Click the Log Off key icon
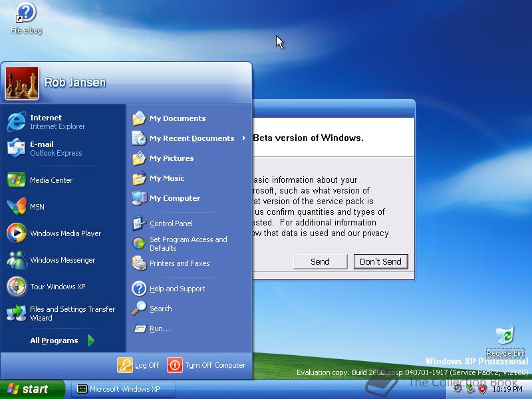The width and height of the screenshot is (532, 399). (124, 365)
